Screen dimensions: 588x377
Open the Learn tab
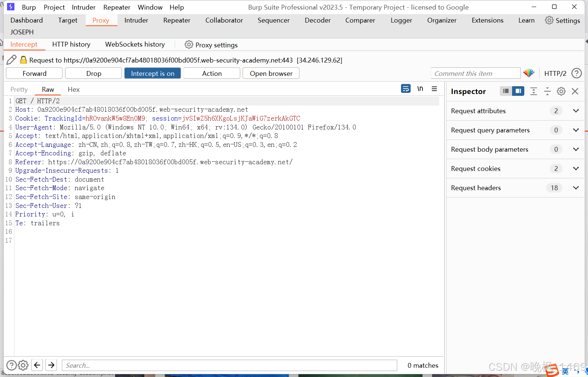click(527, 20)
